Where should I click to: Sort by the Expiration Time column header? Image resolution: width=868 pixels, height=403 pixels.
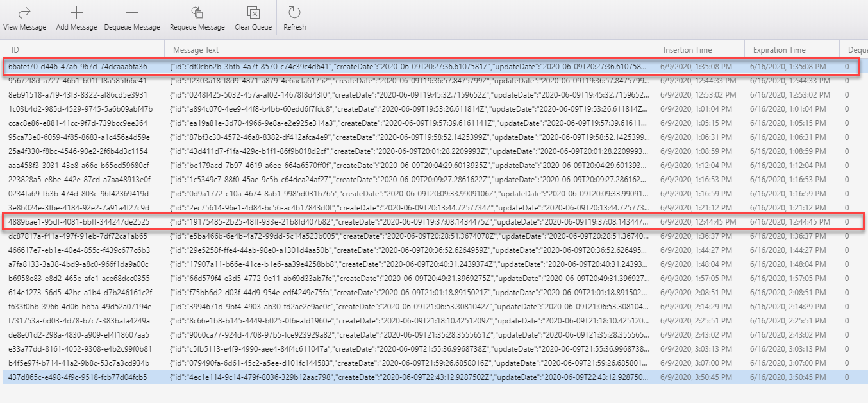779,50
